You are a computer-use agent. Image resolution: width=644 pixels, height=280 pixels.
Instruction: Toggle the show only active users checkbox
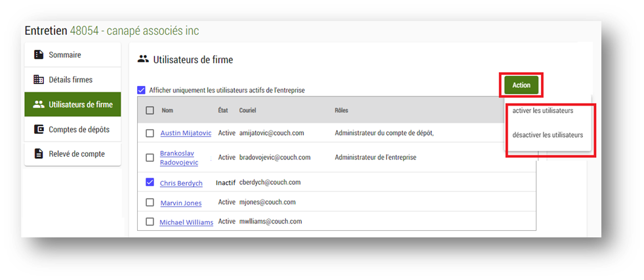142,90
